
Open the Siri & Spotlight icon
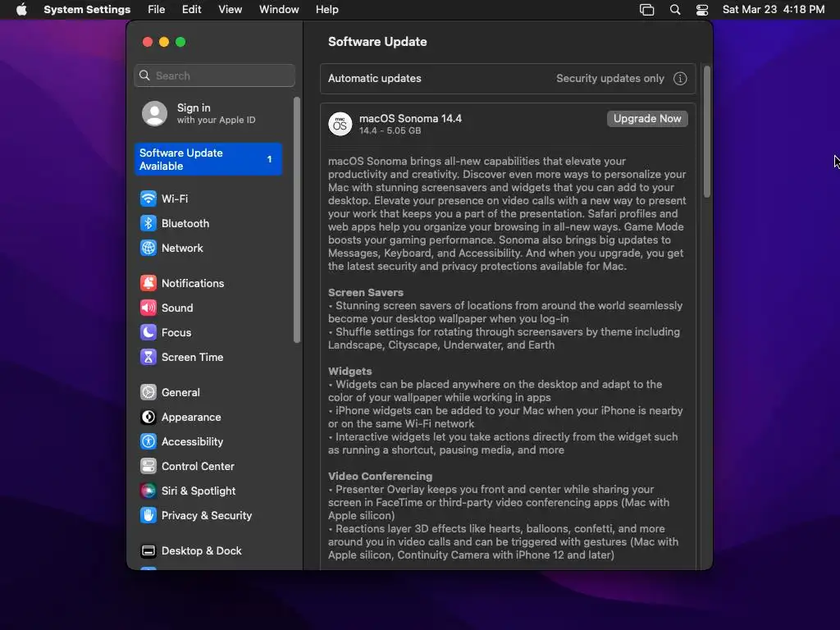[x=148, y=491]
